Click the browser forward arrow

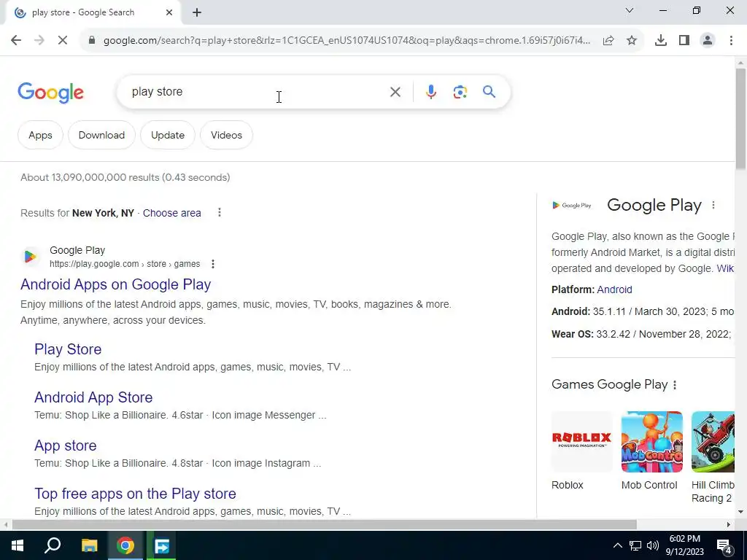pyautogui.click(x=39, y=41)
